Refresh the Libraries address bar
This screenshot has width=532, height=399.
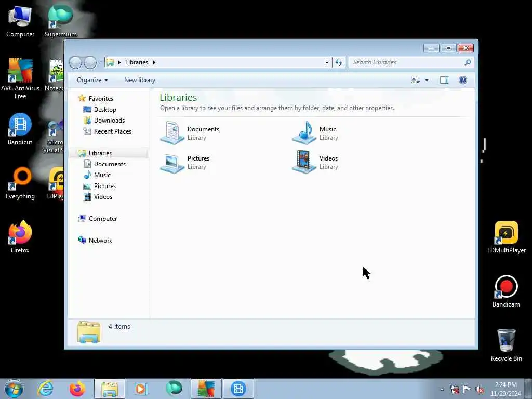click(x=339, y=62)
